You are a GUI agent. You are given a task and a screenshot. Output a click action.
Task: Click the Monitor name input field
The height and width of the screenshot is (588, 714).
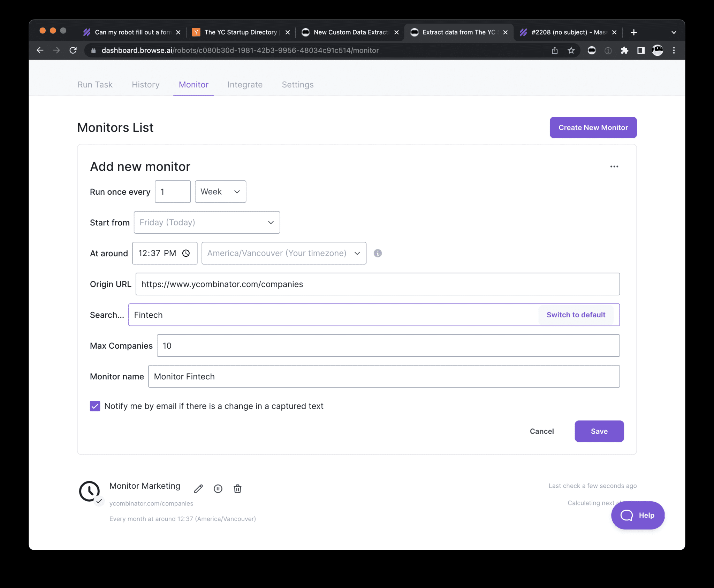pyautogui.click(x=384, y=377)
